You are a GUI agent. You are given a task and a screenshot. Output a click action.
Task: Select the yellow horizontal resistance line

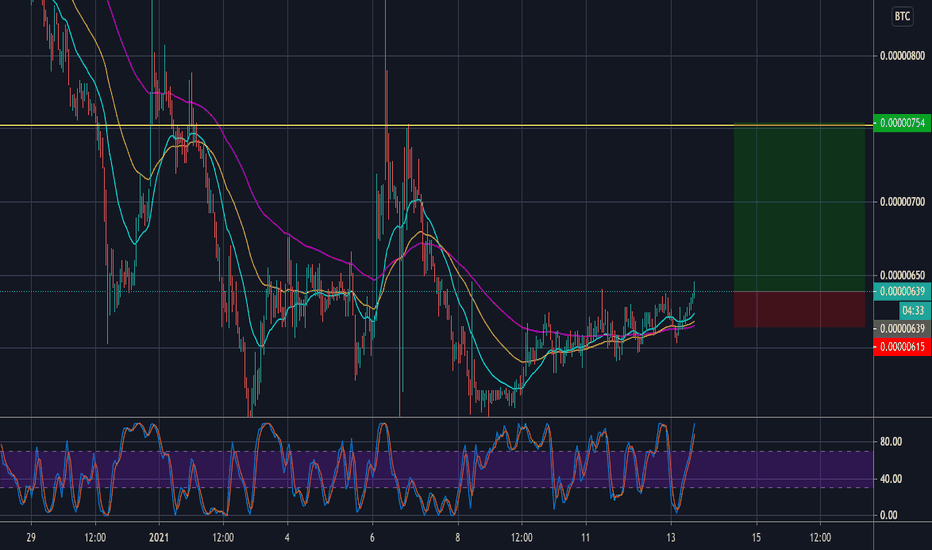436,125
